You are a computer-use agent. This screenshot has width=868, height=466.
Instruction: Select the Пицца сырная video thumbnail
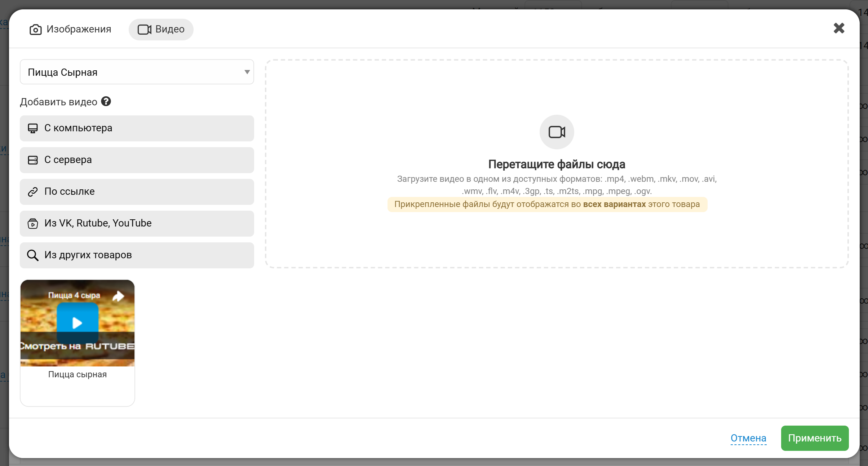77,323
